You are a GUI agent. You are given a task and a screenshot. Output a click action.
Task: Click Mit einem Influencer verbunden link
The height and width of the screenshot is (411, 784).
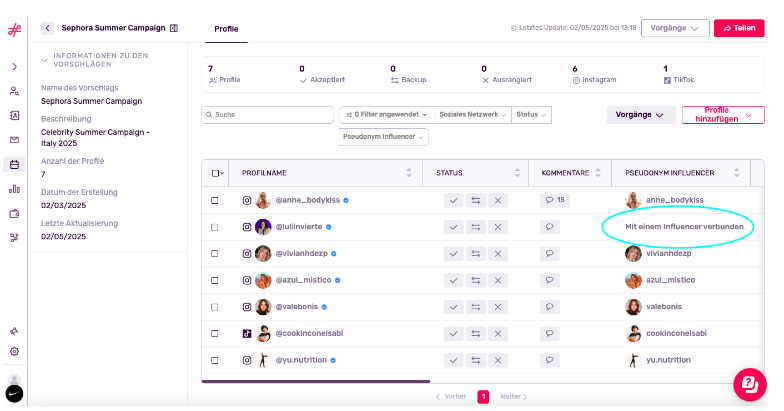click(x=684, y=226)
